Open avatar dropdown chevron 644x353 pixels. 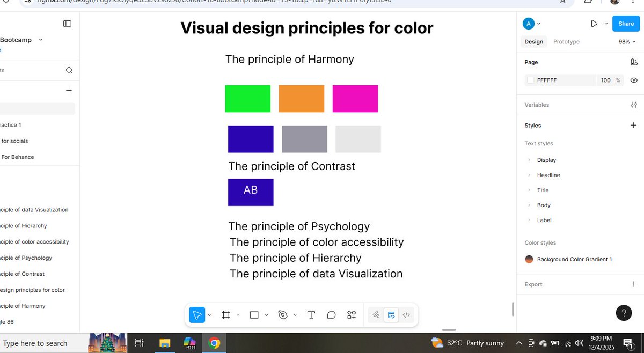pos(539,24)
